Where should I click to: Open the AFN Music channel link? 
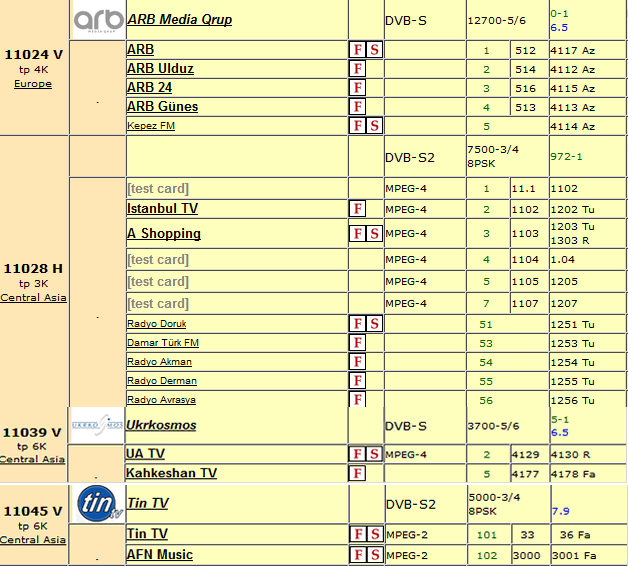coord(160,555)
